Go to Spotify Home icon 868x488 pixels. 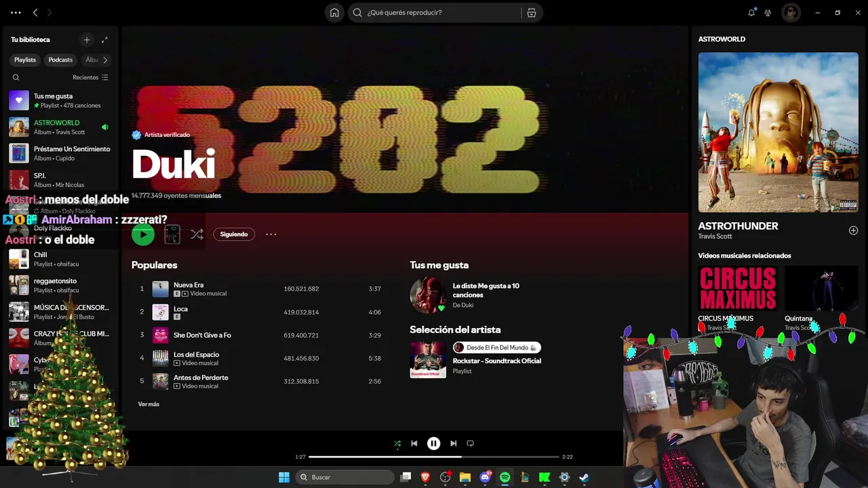tap(334, 12)
